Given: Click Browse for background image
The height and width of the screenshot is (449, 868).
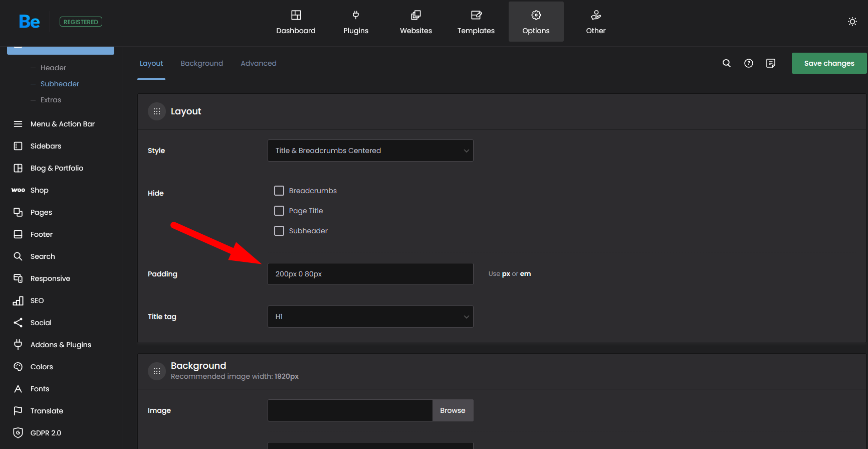Looking at the screenshot, I should pos(453,410).
